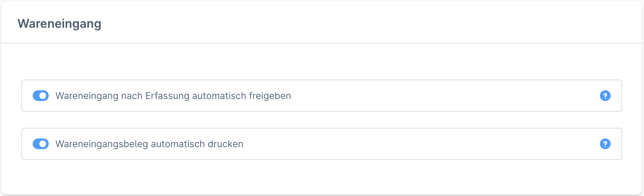Open help for automatic receipt printing

click(x=605, y=144)
